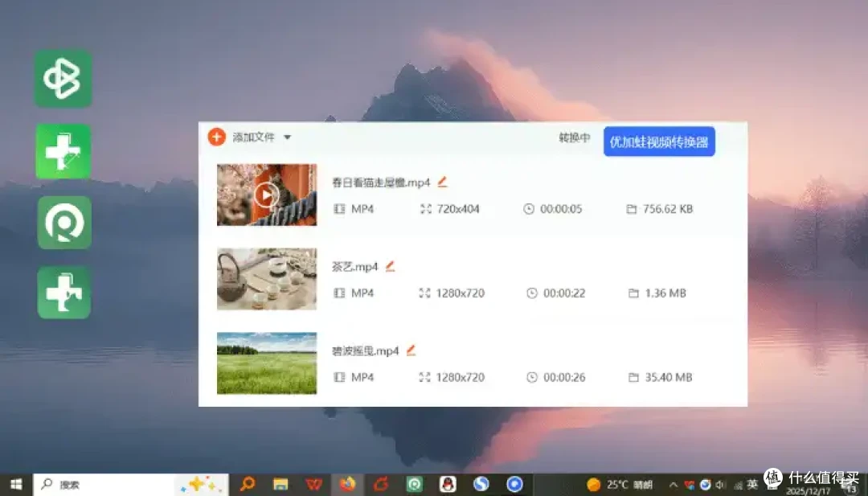Viewport: 868px width, 496px height.
Task: Play the 春日看猫走屋檐.mp4 preview
Action: pos(267,195)
